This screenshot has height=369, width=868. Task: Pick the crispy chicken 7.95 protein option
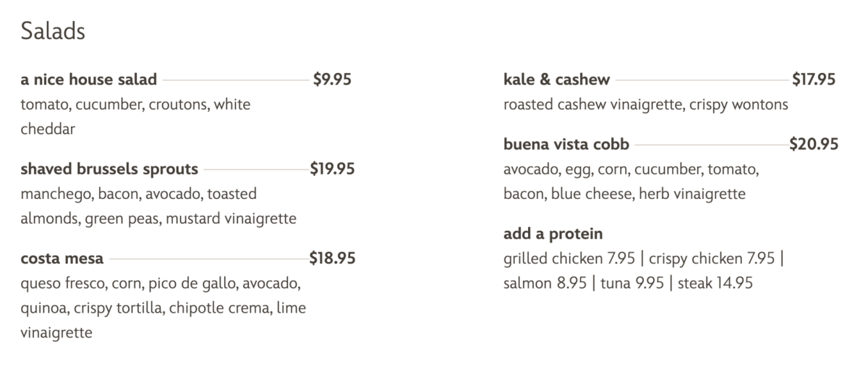712,259
